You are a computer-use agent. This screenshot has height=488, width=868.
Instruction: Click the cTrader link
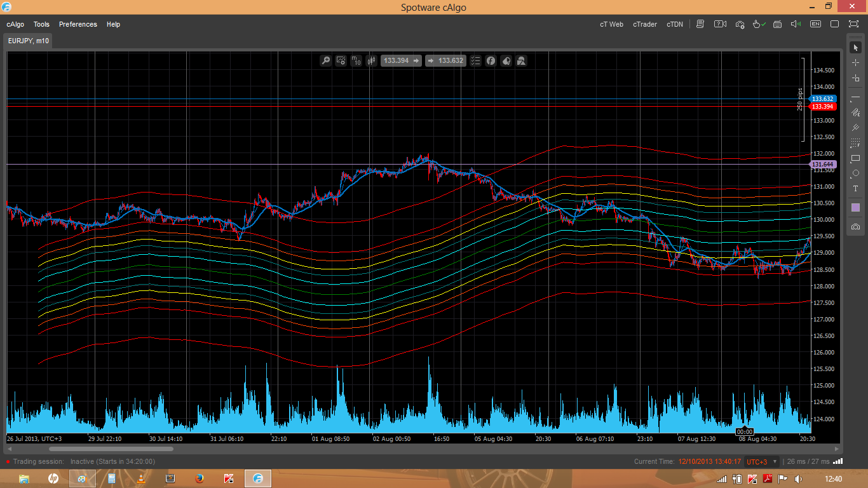[x=644, y=24]
